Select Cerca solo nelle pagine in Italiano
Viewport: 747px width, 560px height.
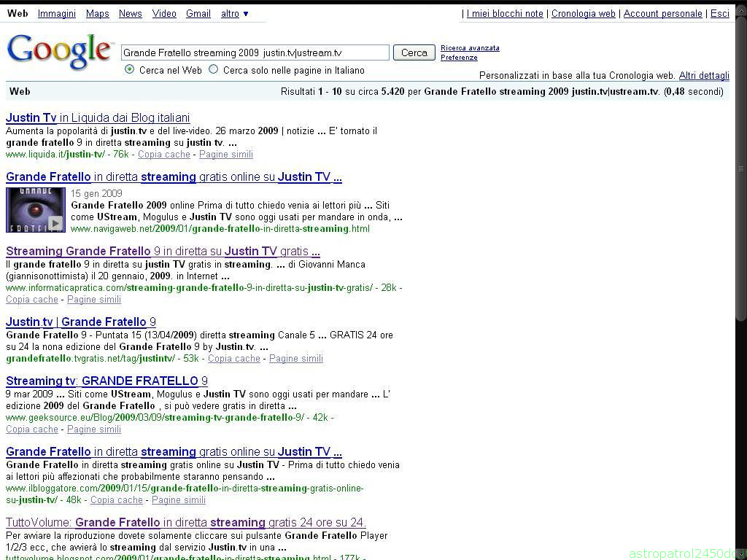(214, 69)
